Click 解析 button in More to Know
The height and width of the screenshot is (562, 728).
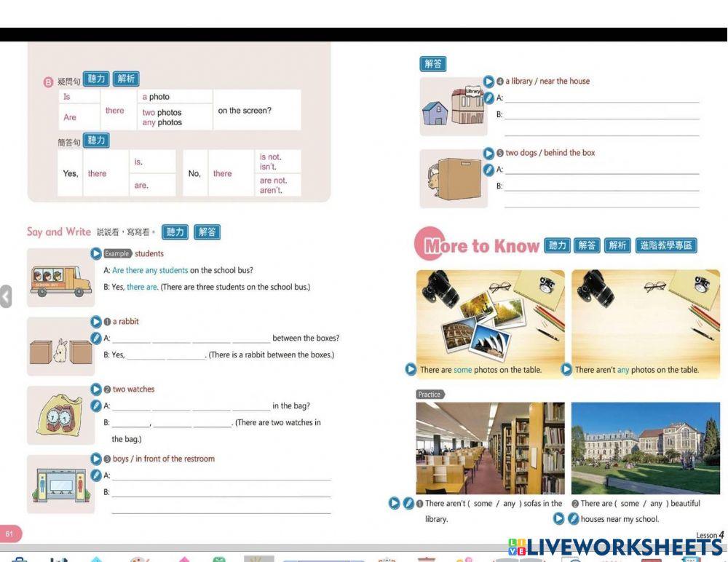(617, 245)
